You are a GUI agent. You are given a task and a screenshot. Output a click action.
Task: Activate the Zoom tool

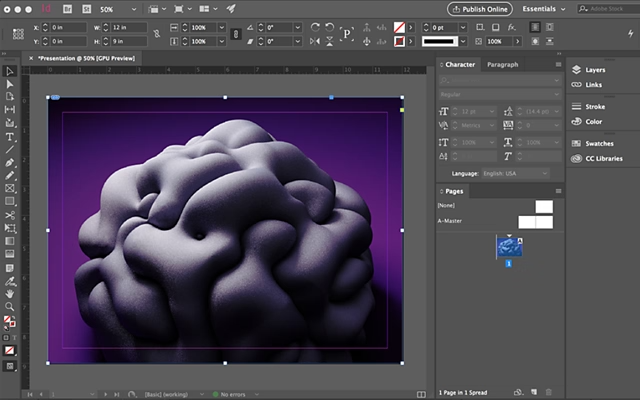(x=10, y=306)
